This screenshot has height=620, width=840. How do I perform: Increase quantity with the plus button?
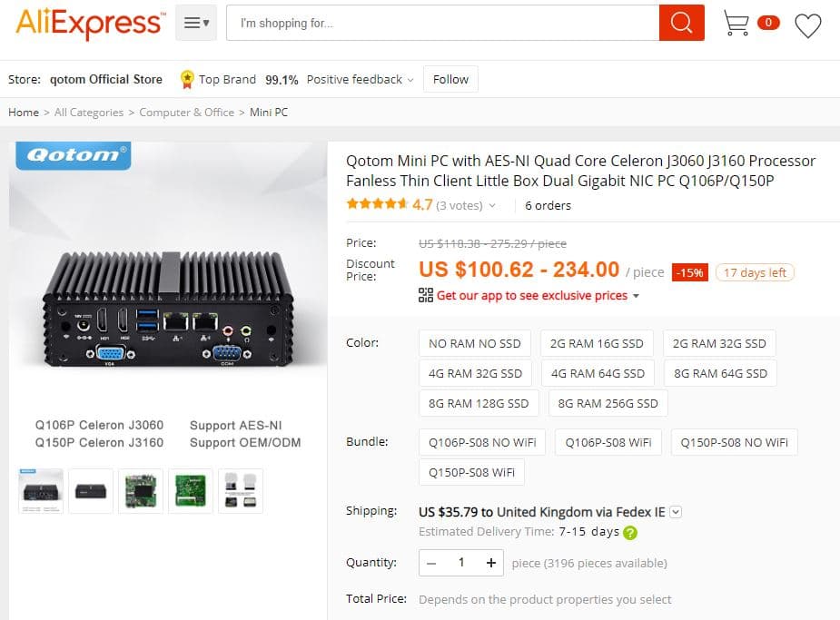point(491,563)
